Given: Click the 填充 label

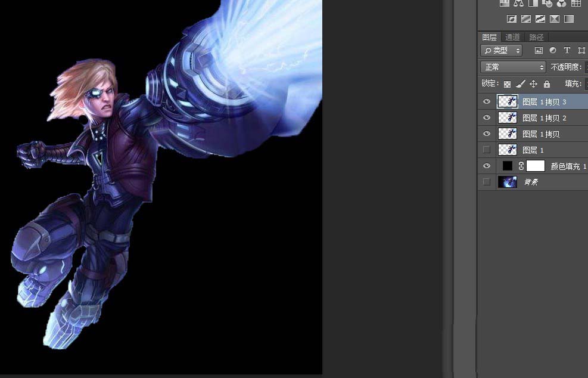Looking at the screenshot, I should (573, 83).
